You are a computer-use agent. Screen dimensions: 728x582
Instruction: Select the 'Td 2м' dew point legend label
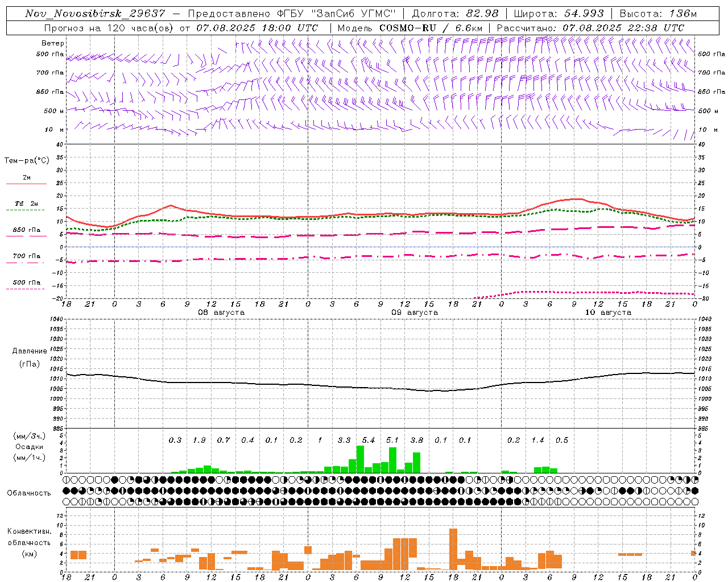tap(26, 203)
